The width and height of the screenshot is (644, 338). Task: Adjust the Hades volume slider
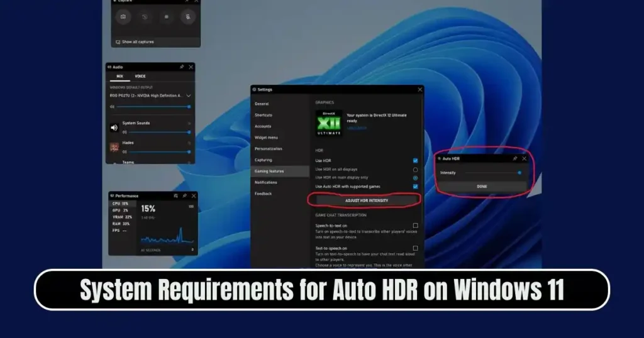tap(159, 152)
